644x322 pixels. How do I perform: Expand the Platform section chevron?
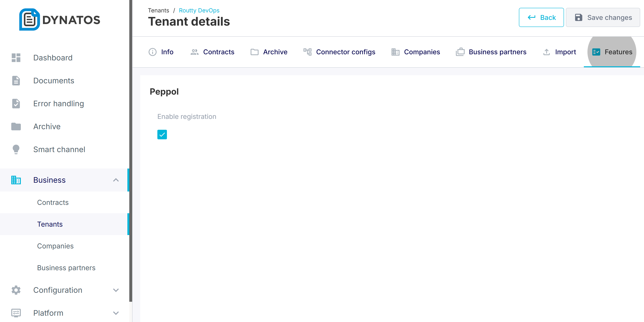tap(116, 313)
